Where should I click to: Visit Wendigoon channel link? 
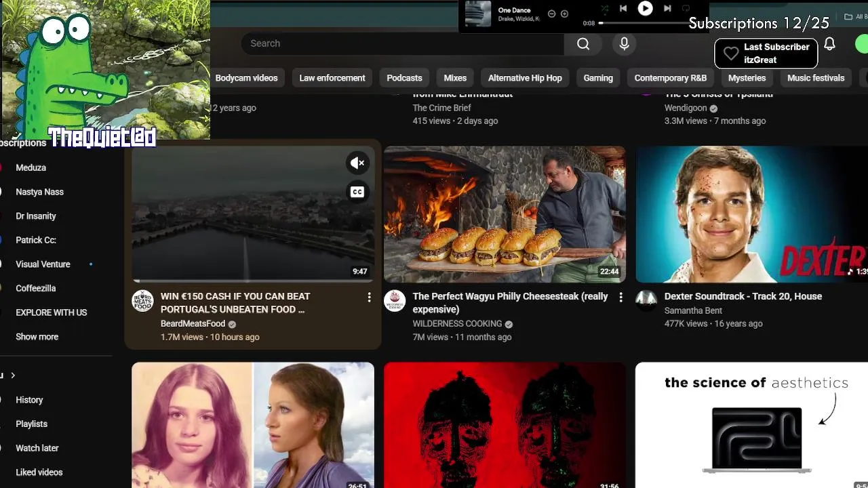point(686,108)
